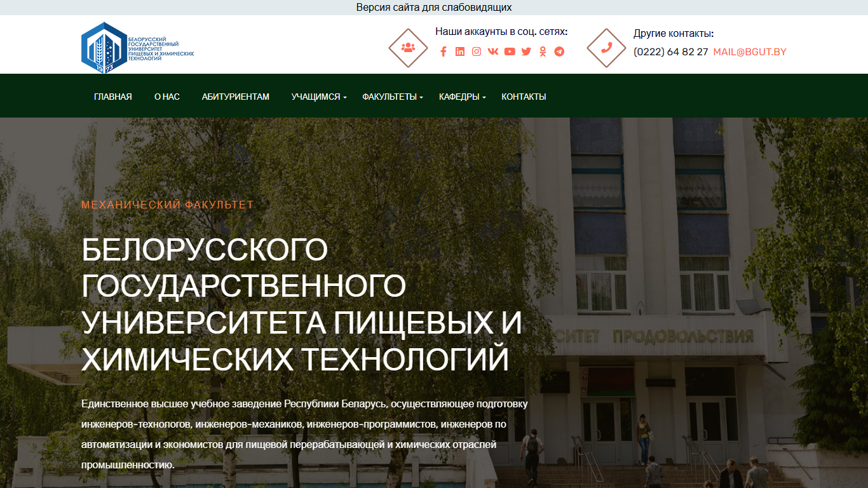Click the paragraph starting Единственное высшее учебное заведение
Screen dimensions: 868x488
coord(304,434)
